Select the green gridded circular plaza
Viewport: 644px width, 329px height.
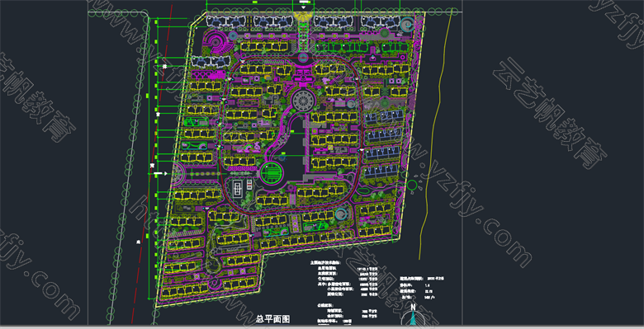(272, 173)
